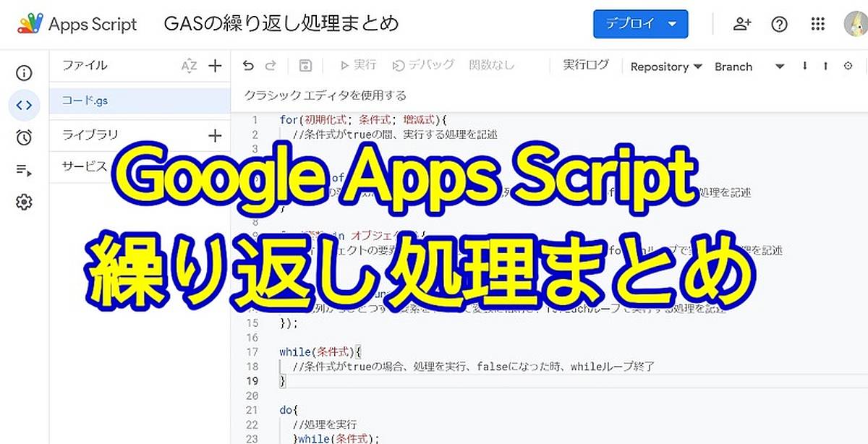
Task: Add a new file with the plus icon
Action: pyautogui.click(x=215, y=65)
